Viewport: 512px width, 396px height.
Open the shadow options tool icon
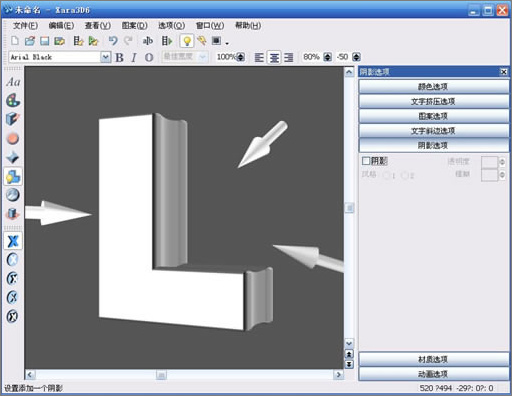pyautogui.click(x=13, y=176)
